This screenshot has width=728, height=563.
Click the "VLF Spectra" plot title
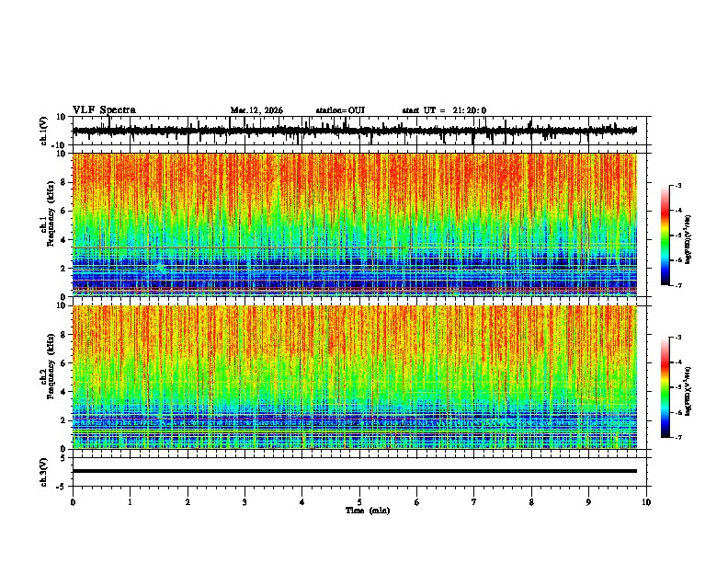pyautogui.click(x=104, y=110)
